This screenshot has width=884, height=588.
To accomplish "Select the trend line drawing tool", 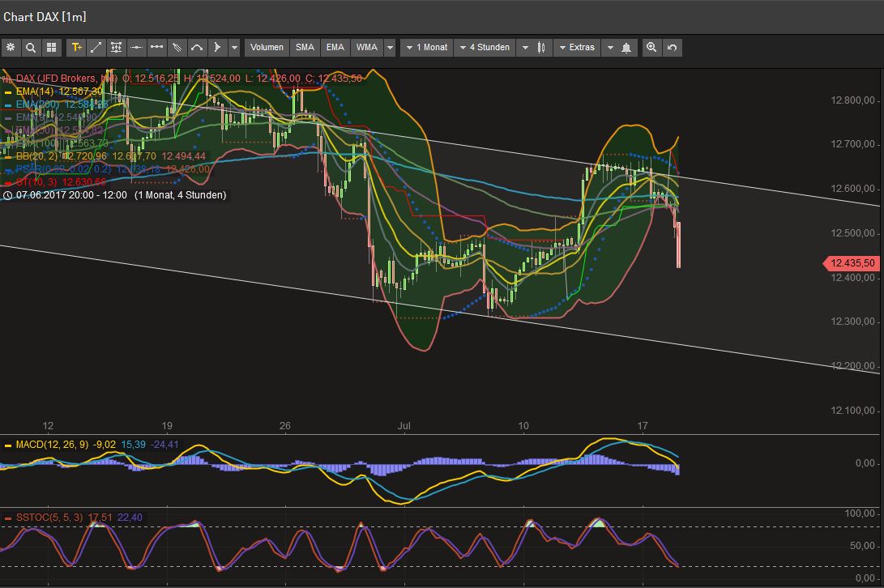I will 96,47.
